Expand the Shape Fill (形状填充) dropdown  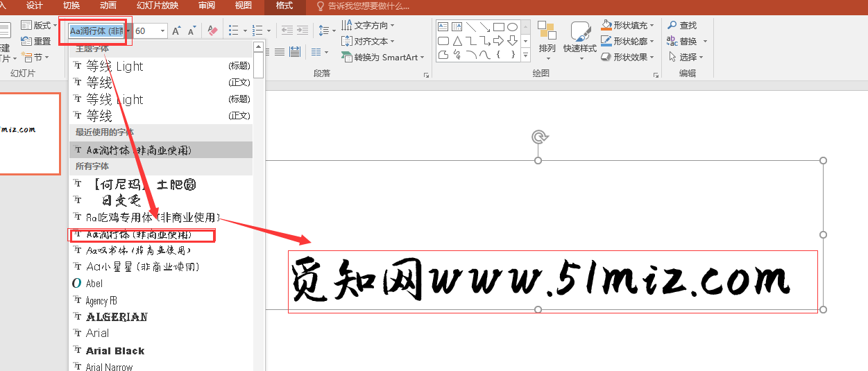click(653, 25)
